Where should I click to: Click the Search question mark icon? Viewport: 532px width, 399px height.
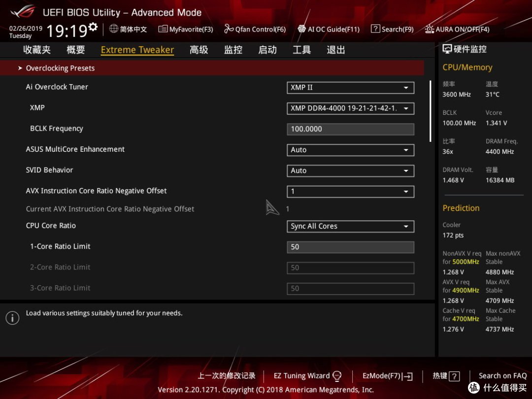(x=375, y=29)
